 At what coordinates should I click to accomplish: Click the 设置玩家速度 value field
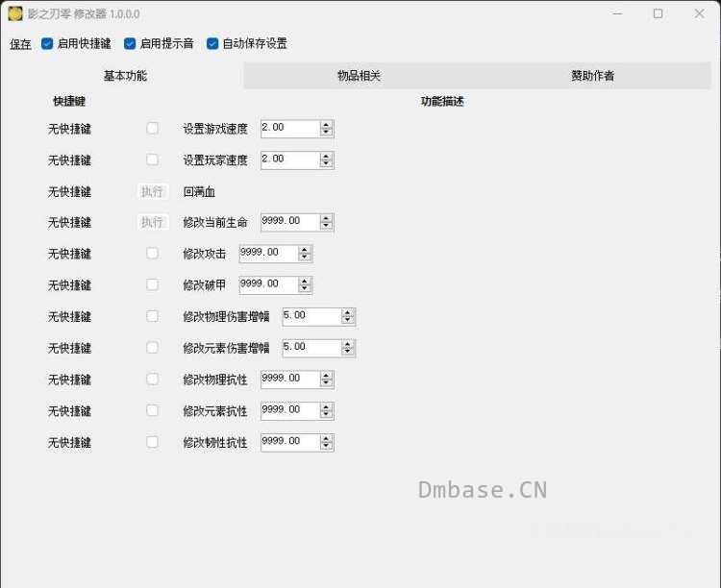(290, 160)
